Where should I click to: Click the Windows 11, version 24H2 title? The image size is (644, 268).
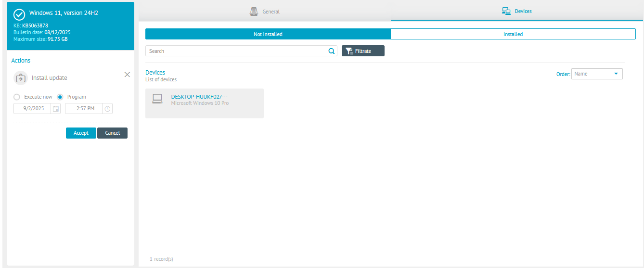(x=64, y=13)
